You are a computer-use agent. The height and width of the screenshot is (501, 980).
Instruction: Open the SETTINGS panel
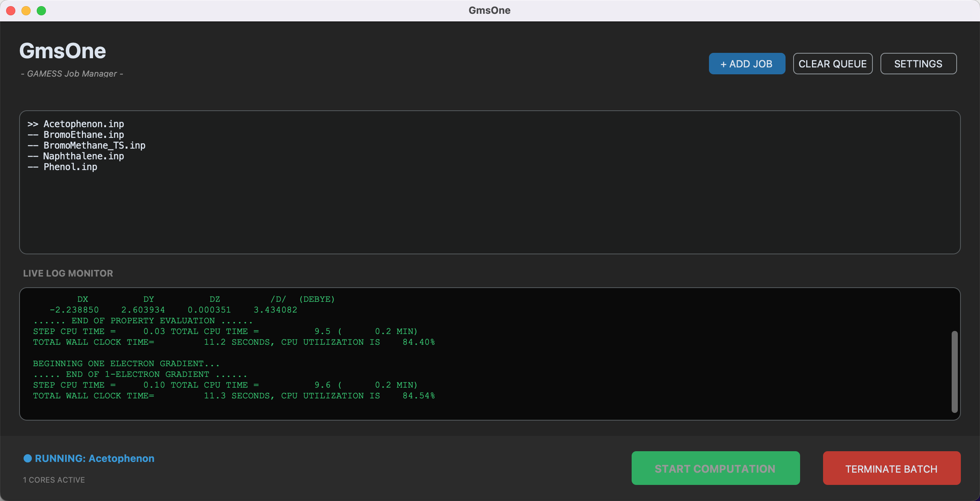point(918,64)
